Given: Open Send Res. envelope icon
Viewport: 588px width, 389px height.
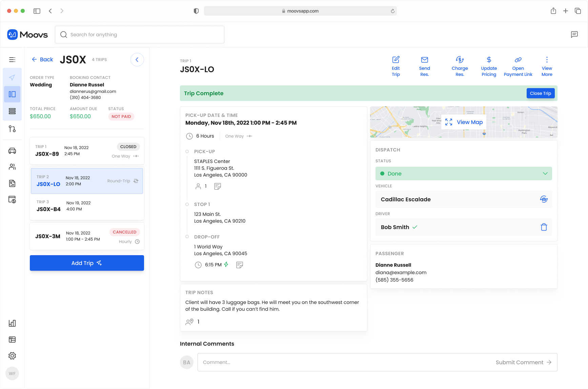Looking at the screenshot, I should click(x=424, y=60).
